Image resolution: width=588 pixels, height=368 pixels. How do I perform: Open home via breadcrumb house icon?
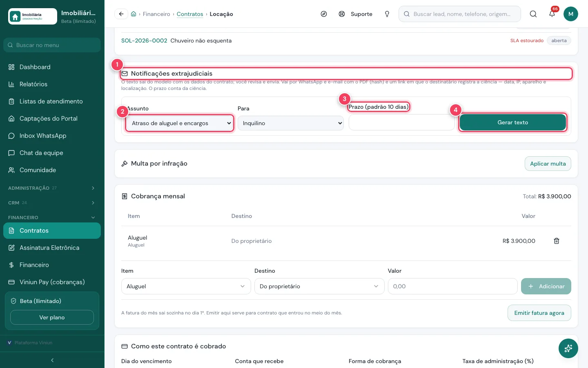(134, 14)
